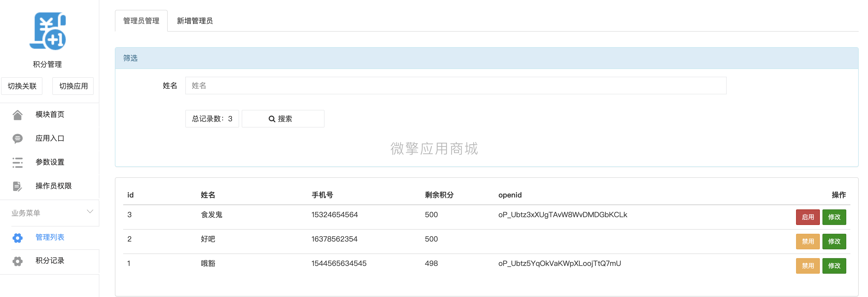Click the document-edit icon beside 操作员权限
Viewport: 868px width, 297px height.
tap(18, 186)
